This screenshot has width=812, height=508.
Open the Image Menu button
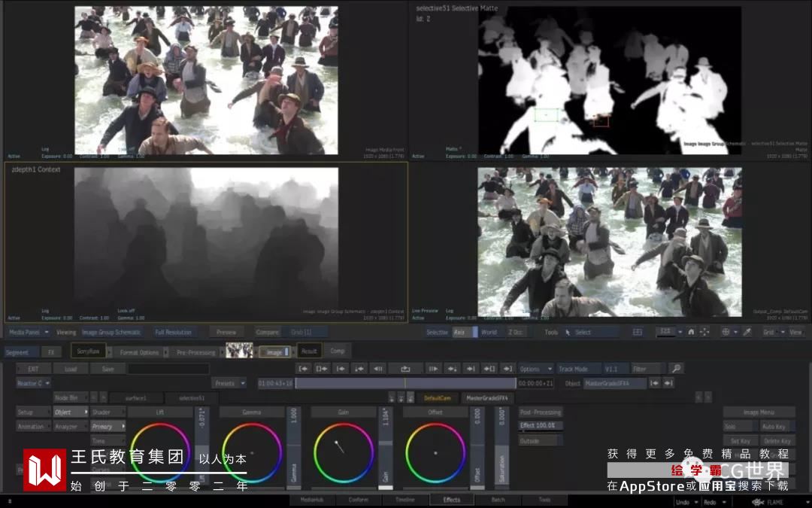tap(759, 412)
